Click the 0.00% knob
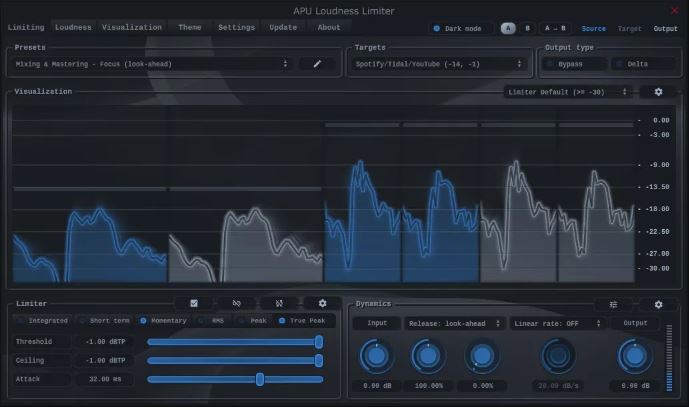Image resolution: width=689 pixels, height=407 pixels. coord(482,356)
